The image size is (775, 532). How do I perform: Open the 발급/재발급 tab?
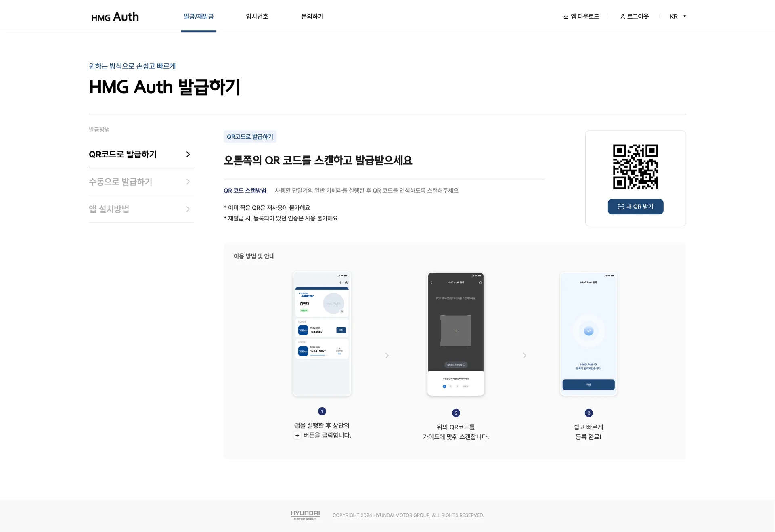199,16
